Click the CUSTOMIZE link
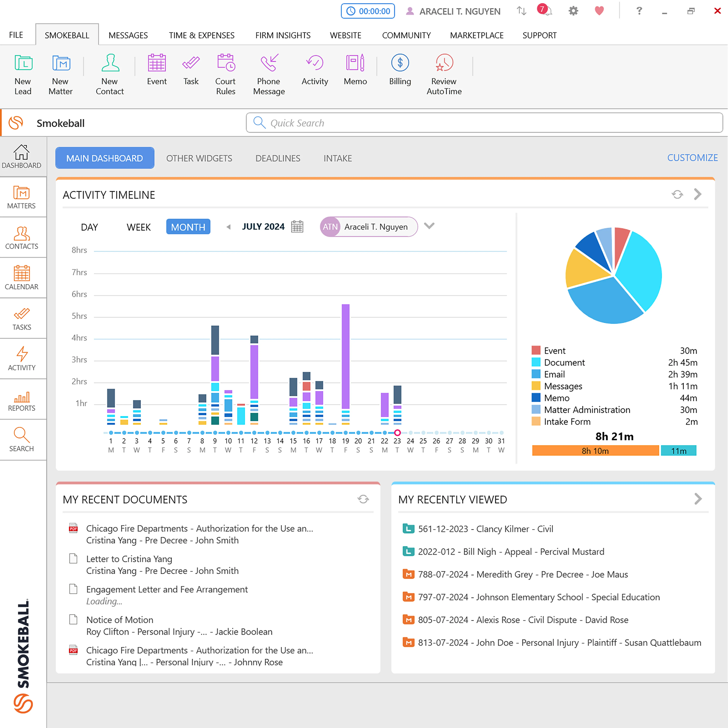 (693, 158)
